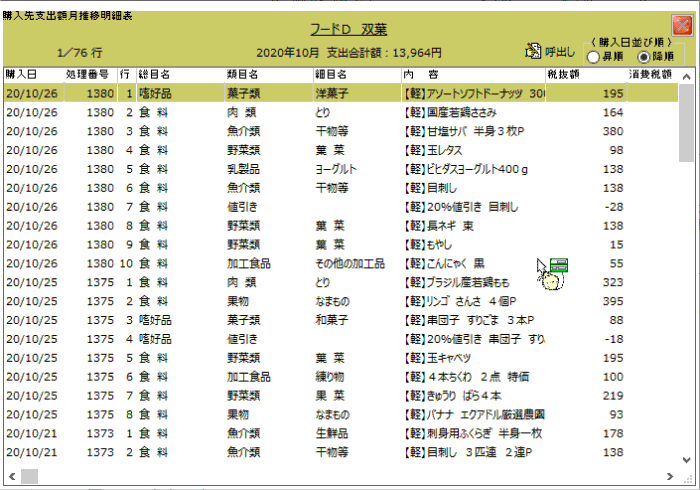Click the -18 discount amount

point(614,339)
